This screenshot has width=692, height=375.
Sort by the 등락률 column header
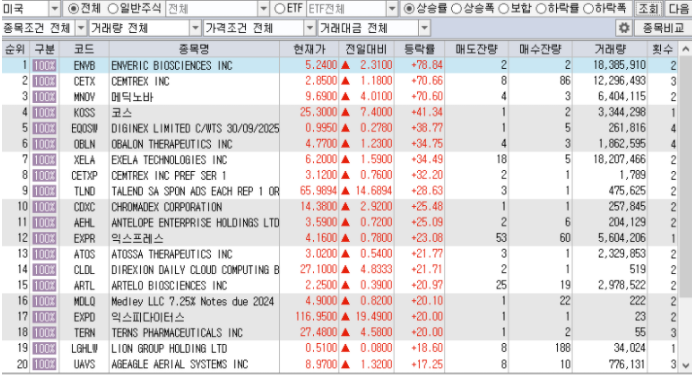tap(419, 49)
